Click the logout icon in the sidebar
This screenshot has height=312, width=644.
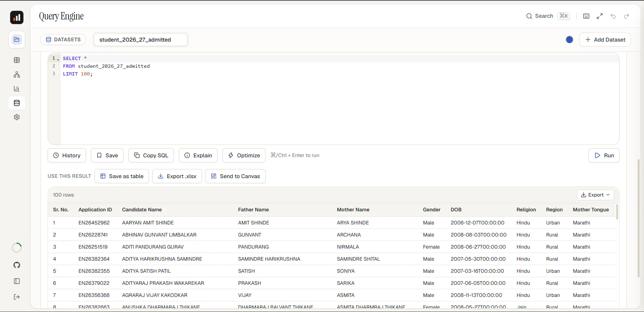[17, 297]
